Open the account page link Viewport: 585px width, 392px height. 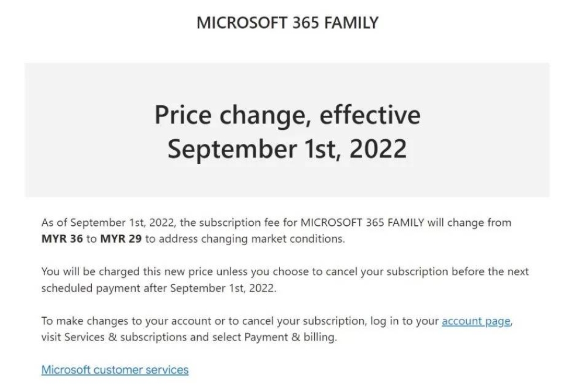tap(476, 321)
